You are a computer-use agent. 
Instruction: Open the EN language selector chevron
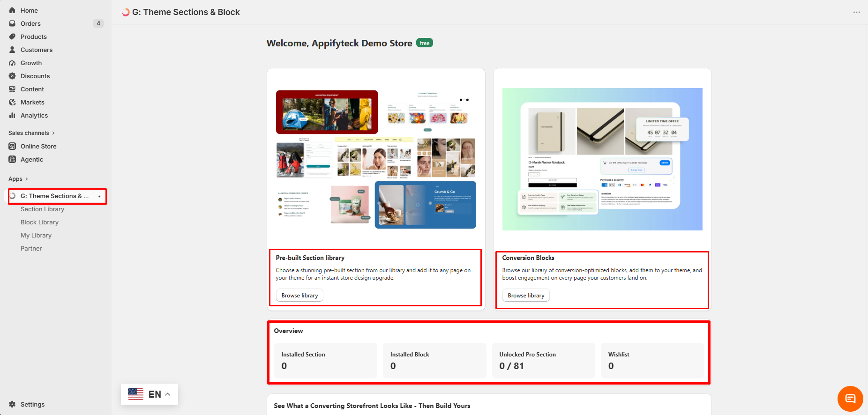click(x=167, y=394)
